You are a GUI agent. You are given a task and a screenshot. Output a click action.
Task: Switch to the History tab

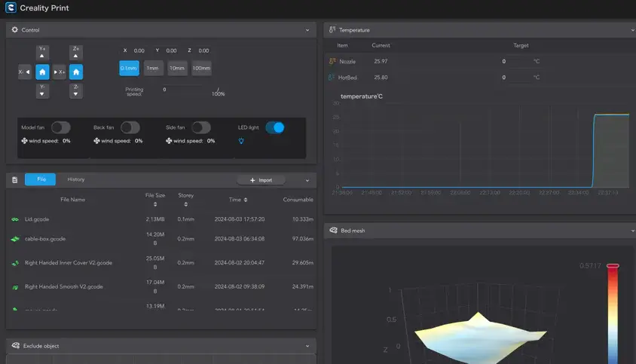(x=75, y=179)
